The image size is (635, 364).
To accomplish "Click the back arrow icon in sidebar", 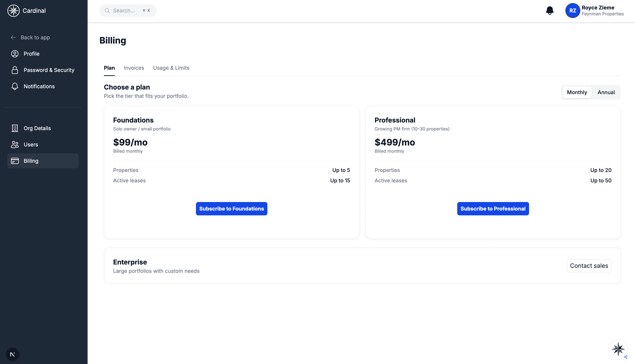I will pyautogui.click(x=14, y=37).
